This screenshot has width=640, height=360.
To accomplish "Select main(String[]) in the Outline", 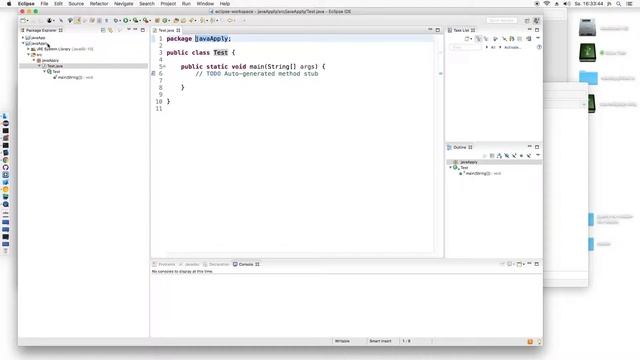I will (x=480, y=173).
